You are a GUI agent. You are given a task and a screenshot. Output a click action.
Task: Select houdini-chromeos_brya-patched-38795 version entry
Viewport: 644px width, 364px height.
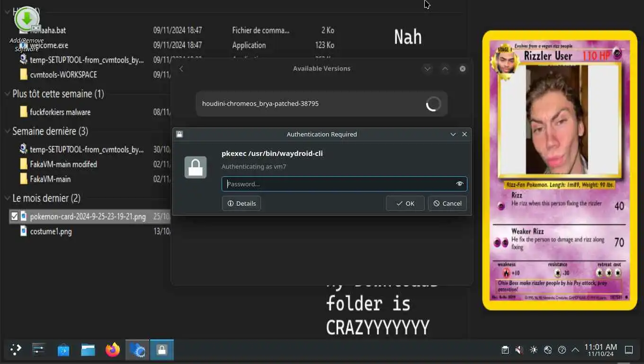point(322,104)
